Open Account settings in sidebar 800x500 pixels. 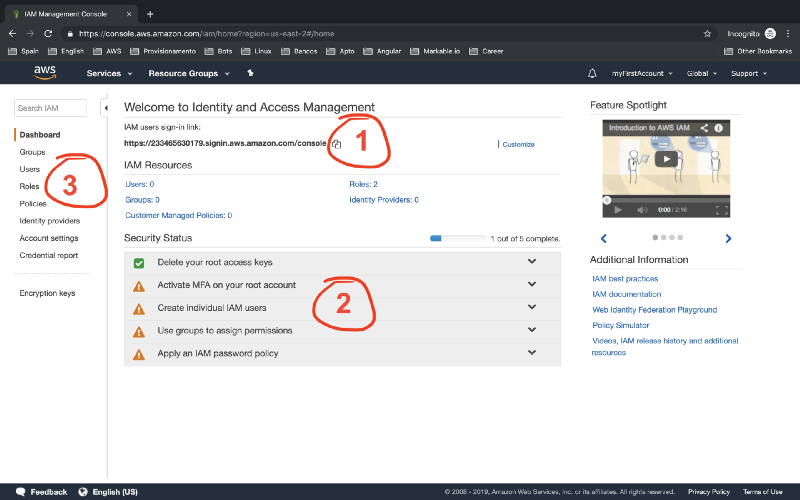[48, 238]
